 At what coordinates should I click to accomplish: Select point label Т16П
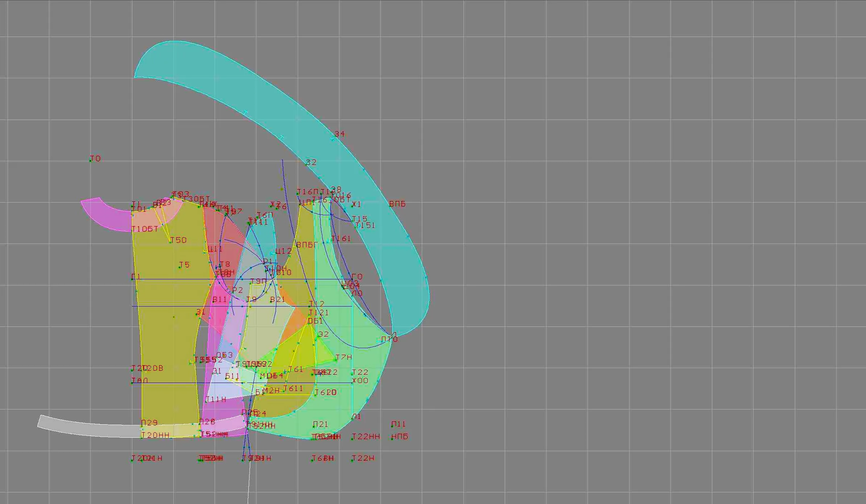pos(308,192)
